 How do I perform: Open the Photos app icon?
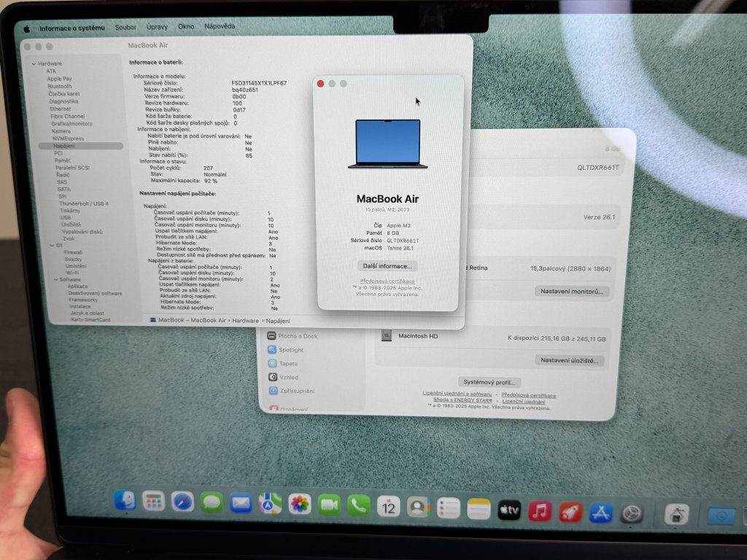coord(300,504)
